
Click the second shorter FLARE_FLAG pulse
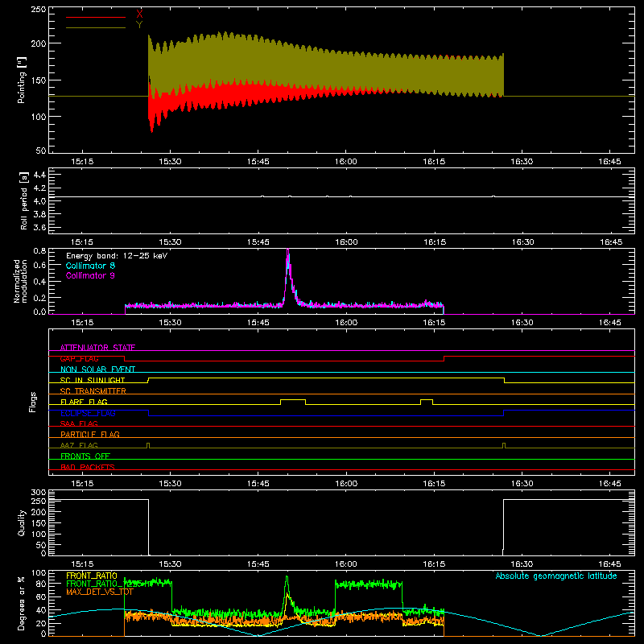point(427,400)
